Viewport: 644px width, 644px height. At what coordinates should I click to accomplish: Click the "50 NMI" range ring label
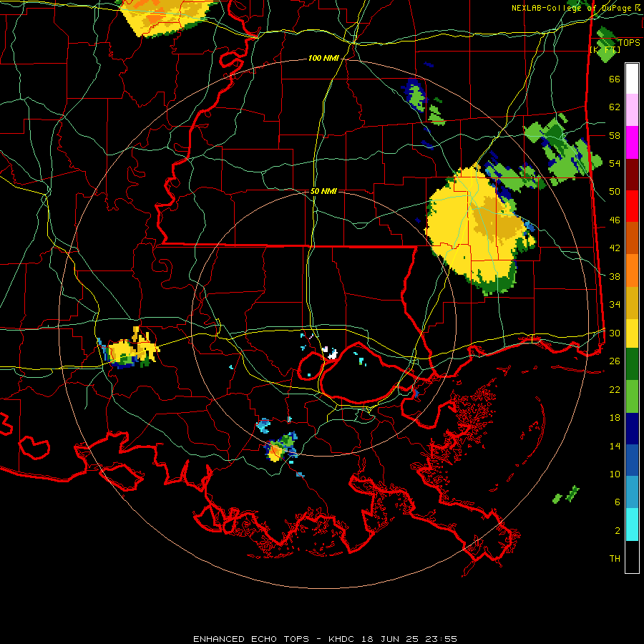[323, 191]
